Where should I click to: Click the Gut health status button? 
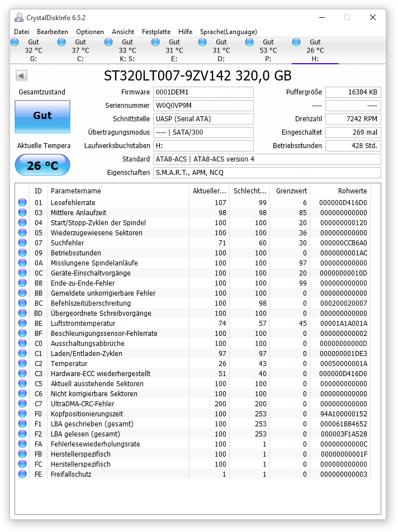tap(42, 116)
